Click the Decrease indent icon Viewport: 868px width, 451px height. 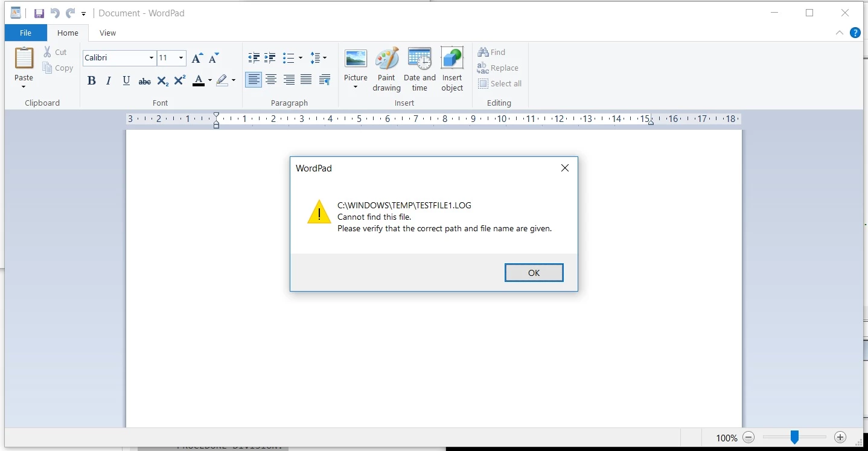(x=254, y=58)
